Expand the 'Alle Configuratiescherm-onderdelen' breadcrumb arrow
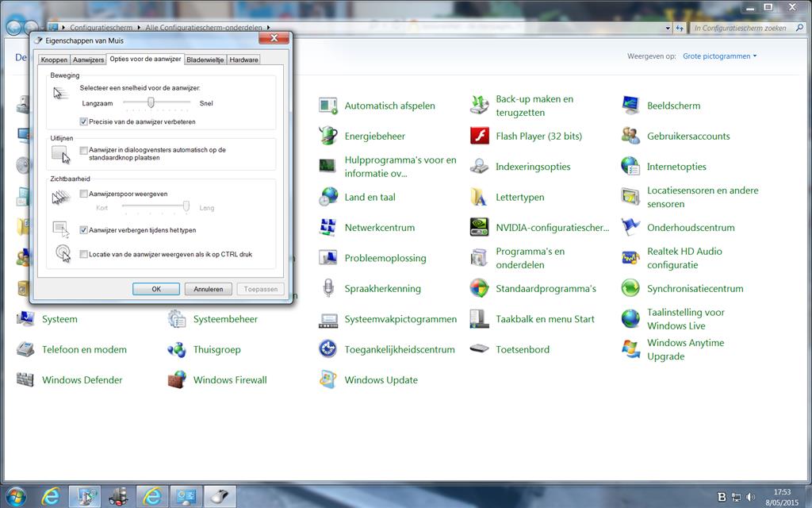Screen dimensions: 812x508 269,28
